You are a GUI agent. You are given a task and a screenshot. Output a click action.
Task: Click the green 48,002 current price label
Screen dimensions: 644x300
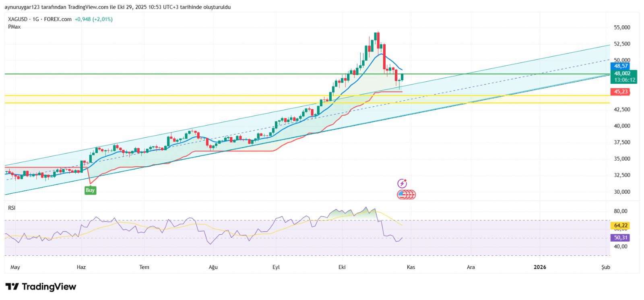(622, 74)
